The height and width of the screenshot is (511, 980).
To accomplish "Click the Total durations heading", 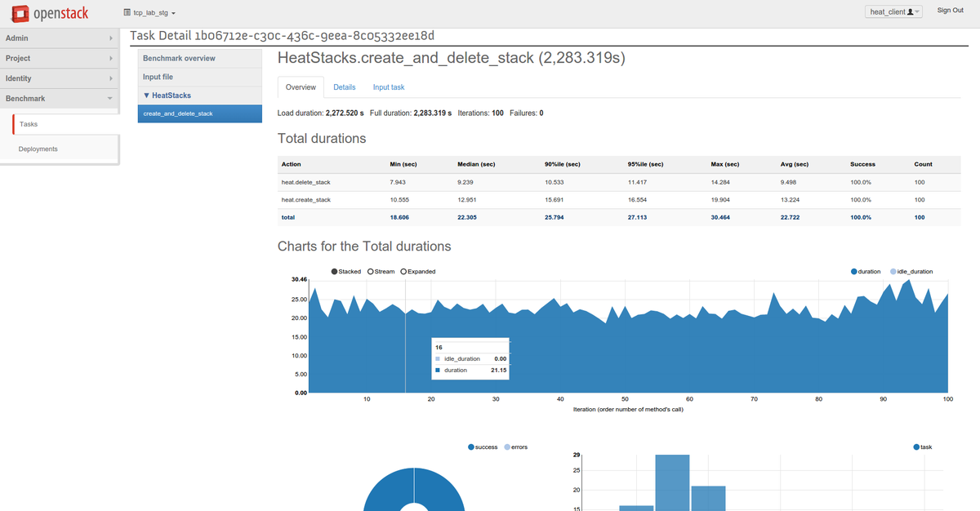I will [322, 138].
